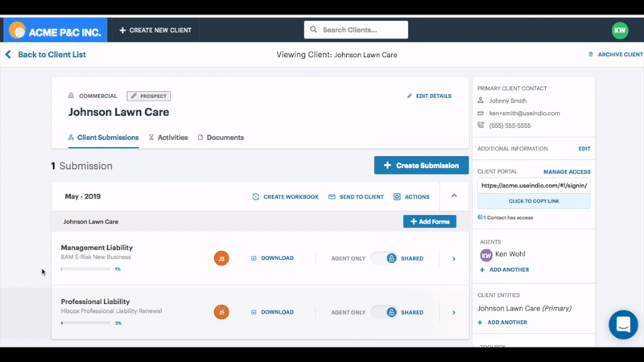This screenshot has width=644, height=362.
Task: Download the Professional Liability form
Action: (272, 312)
